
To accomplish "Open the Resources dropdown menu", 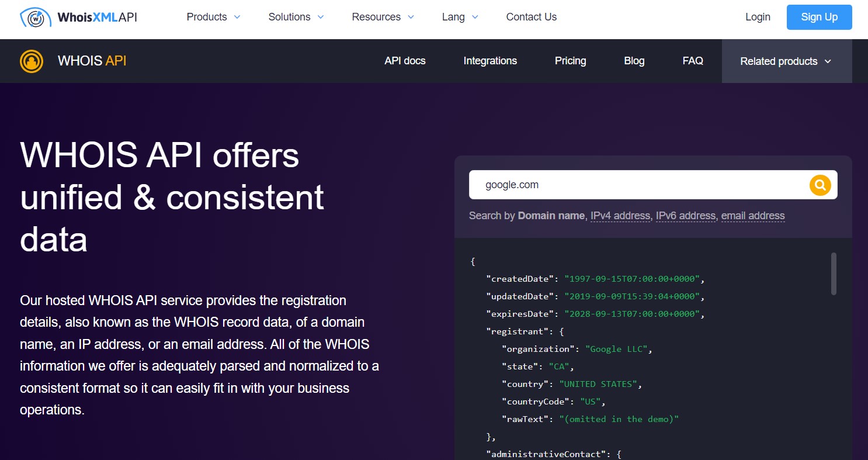I will point(383,17).
